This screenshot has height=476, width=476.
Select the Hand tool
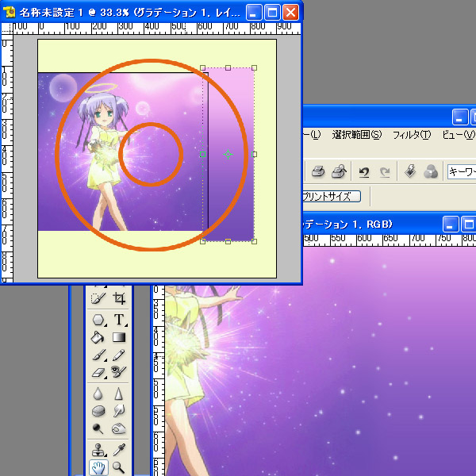point(98,467)
